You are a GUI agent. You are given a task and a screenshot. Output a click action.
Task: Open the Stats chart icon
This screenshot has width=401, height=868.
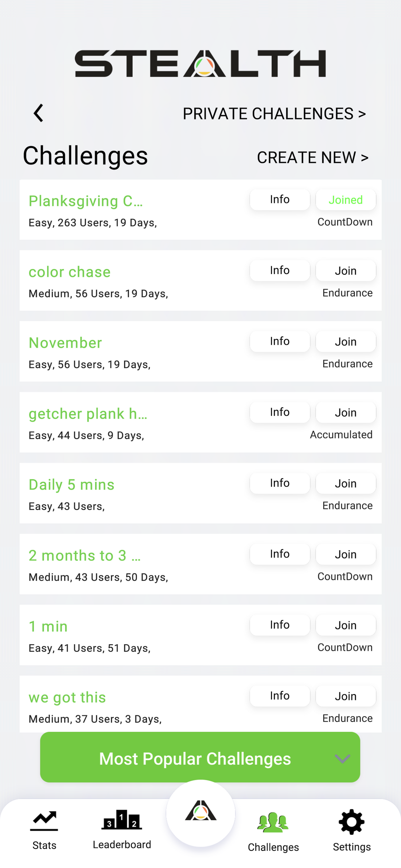pyautogui.click(x=44, y=821)
